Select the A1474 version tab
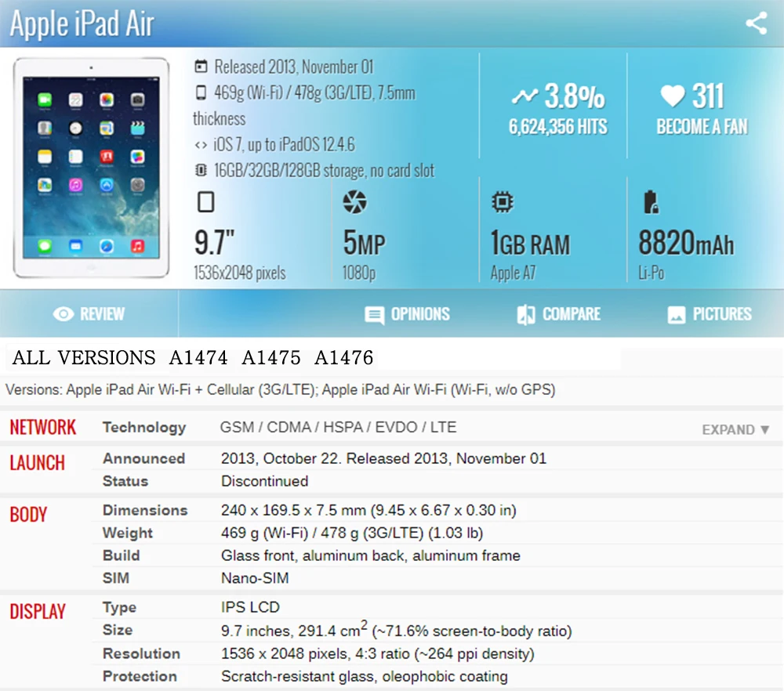The height and width of the screenshot is (691, 784). [x=198, y=358]
